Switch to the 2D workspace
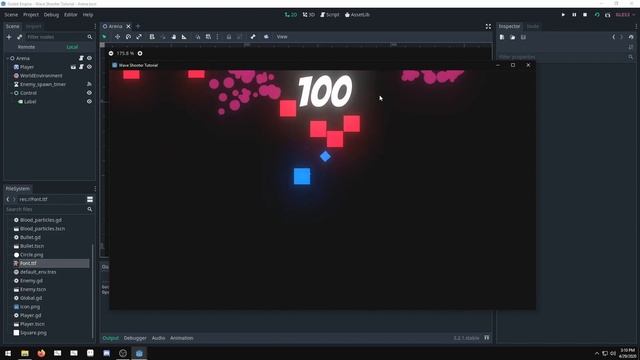This screenshot has height=360, width=640. click(291, 15)
